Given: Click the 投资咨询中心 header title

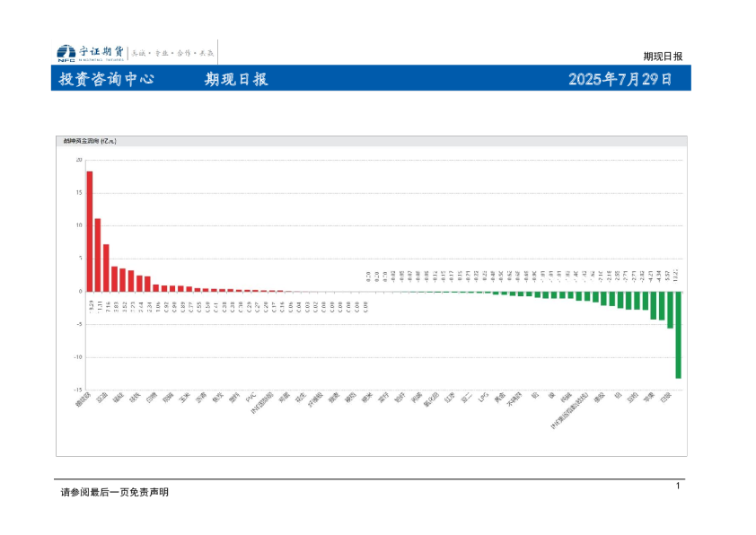Looking at the screenshot, I should point(106,79).
